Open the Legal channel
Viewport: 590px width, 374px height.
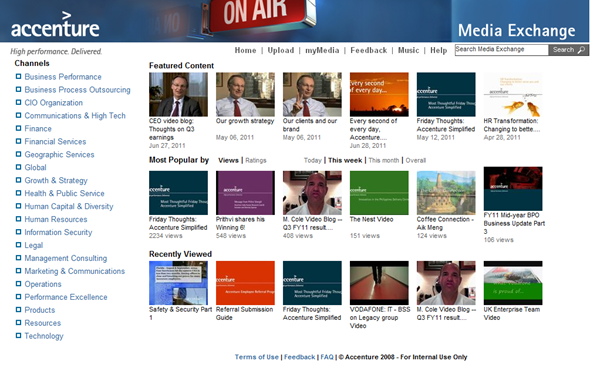coord(34,245)
